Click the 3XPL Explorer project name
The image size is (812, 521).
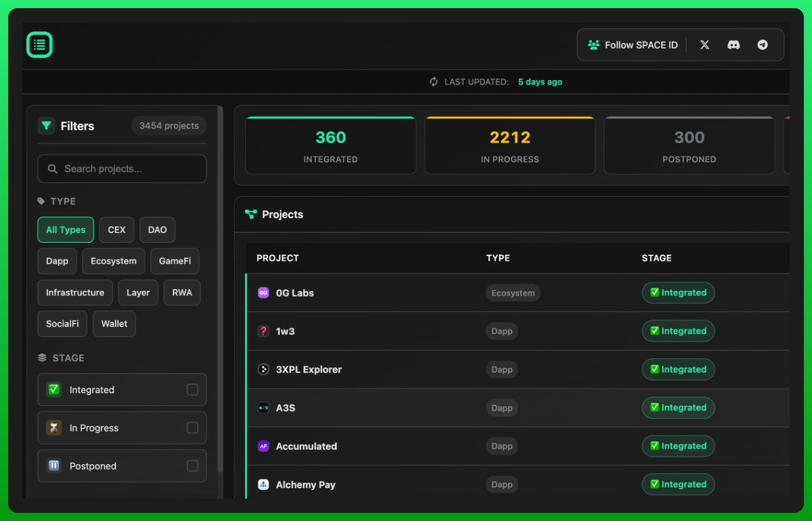pyautogui.click(x=309, y=369)
